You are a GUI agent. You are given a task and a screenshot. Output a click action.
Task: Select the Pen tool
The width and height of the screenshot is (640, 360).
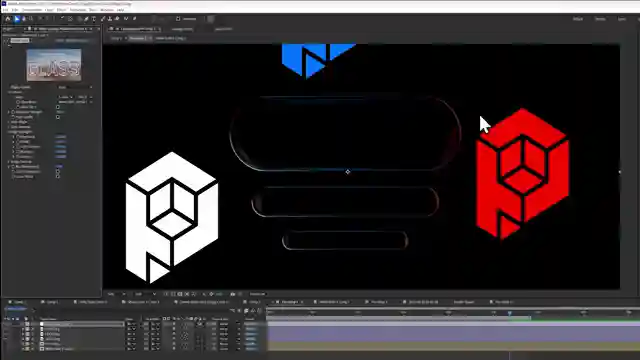(x=86, y=19)
